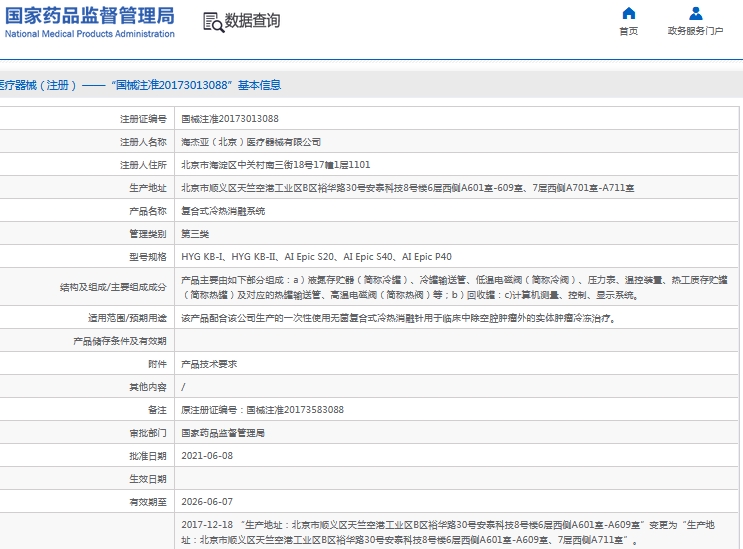
Task: Click the 数据查询 magnifier document icon
Action: point(213,22)
